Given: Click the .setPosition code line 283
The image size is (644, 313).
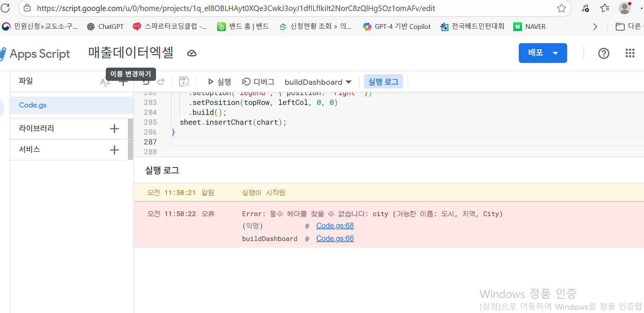Looking at the screenshot, I should [263, 102].
